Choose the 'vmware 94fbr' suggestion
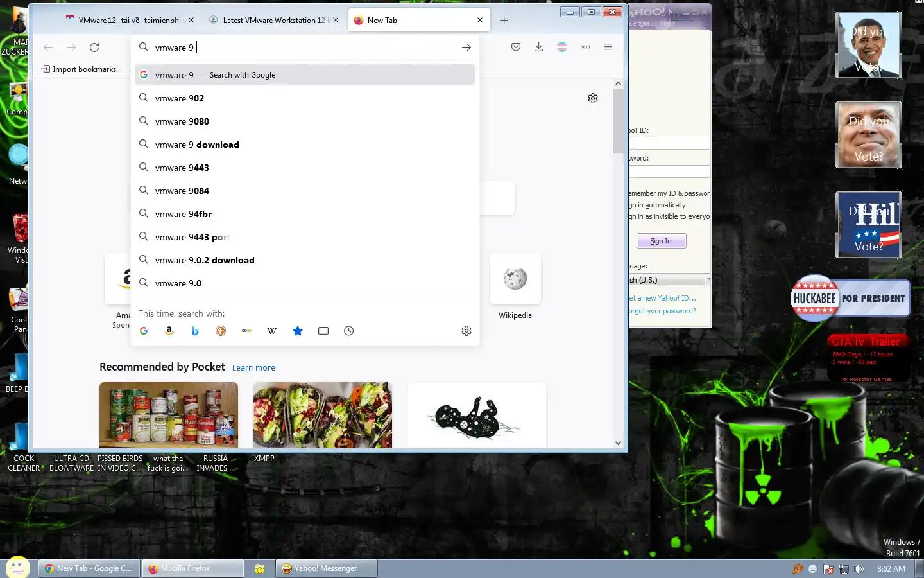 (305, 214)
